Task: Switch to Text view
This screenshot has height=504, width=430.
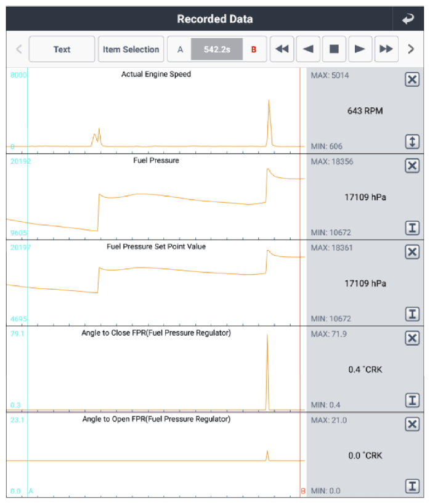Action: (62, 49)
